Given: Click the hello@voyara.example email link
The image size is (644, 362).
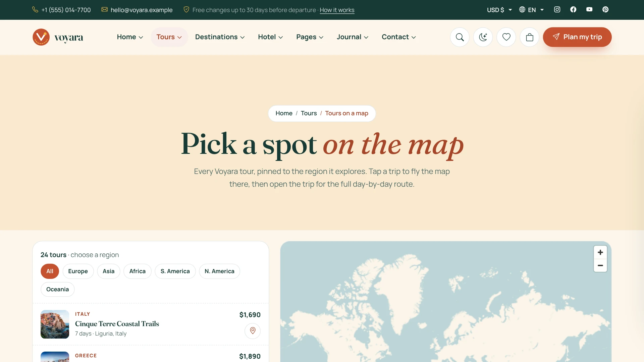Looking at the screenshot, I should click(x=137, y=10).
